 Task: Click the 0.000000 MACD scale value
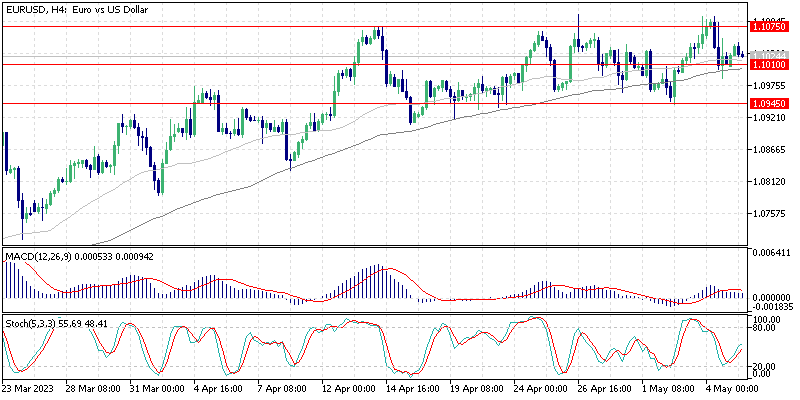point(771,297)
